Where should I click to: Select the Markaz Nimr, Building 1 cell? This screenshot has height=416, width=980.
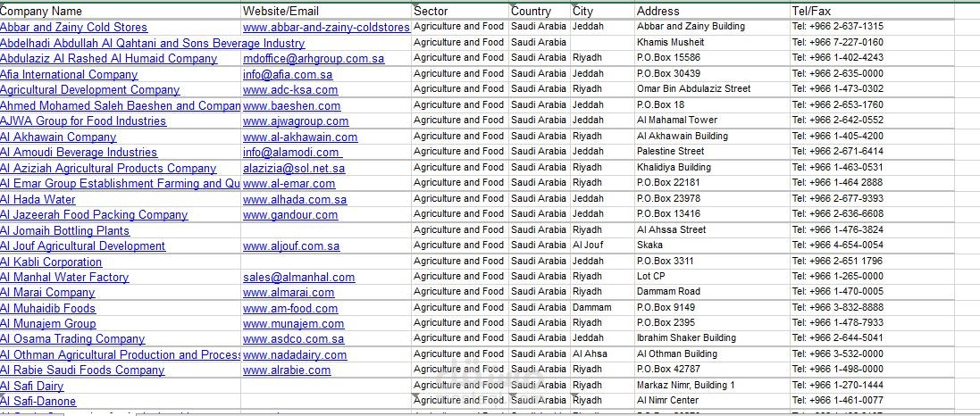713,385
